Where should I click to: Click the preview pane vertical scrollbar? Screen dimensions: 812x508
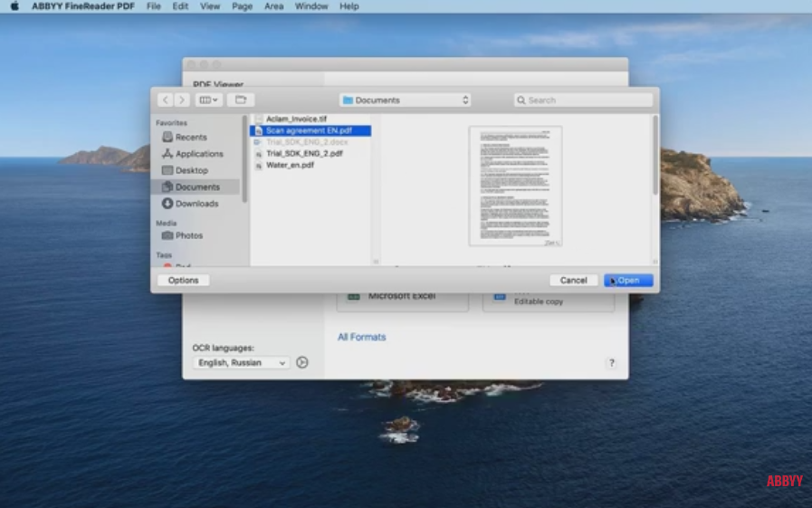coord(655,156)
